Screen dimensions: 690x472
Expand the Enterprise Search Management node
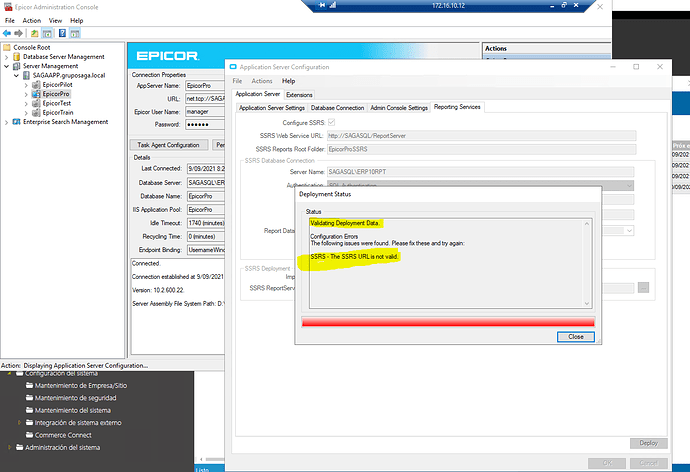click(x=7, y=122)
